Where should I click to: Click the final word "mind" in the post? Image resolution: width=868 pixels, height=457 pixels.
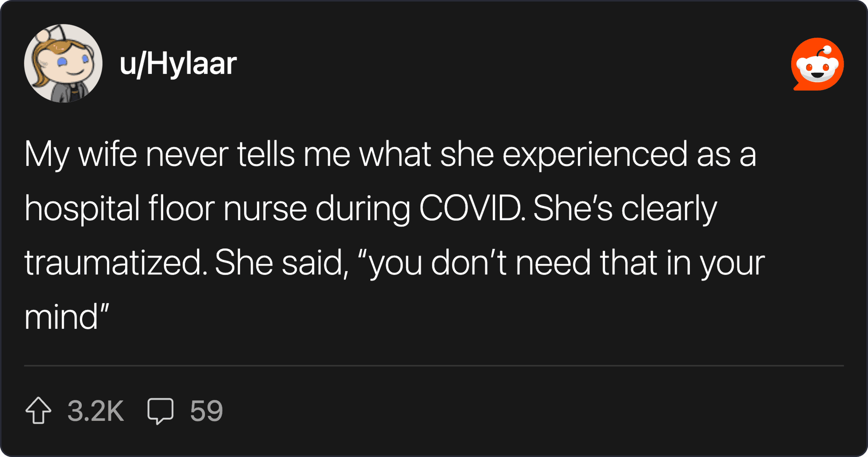click(62, 317)
